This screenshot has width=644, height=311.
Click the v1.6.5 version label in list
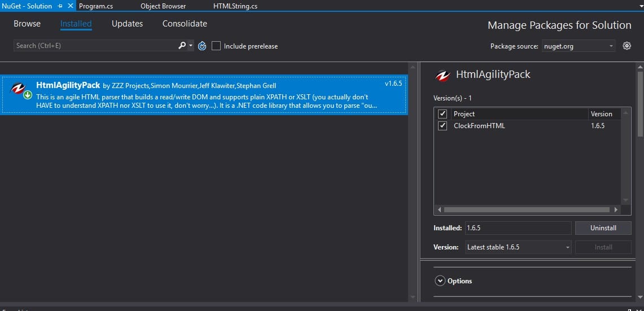coord(393,84)
